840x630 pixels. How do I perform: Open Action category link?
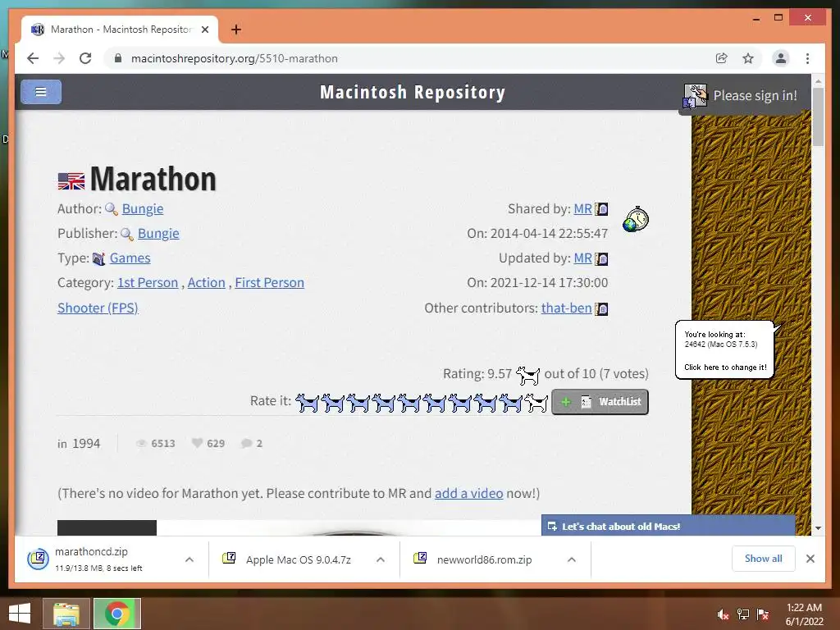[x=206, y=283]
